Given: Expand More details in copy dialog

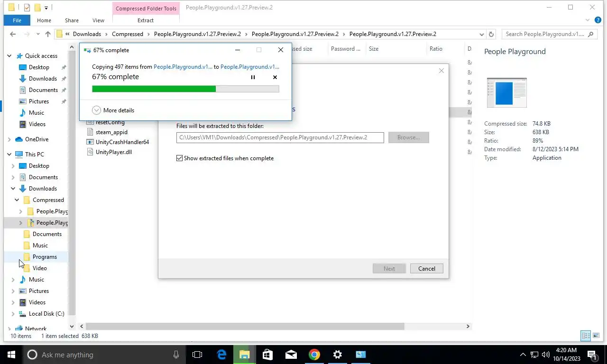Looking at the screenshot, I should coord(113,110).
